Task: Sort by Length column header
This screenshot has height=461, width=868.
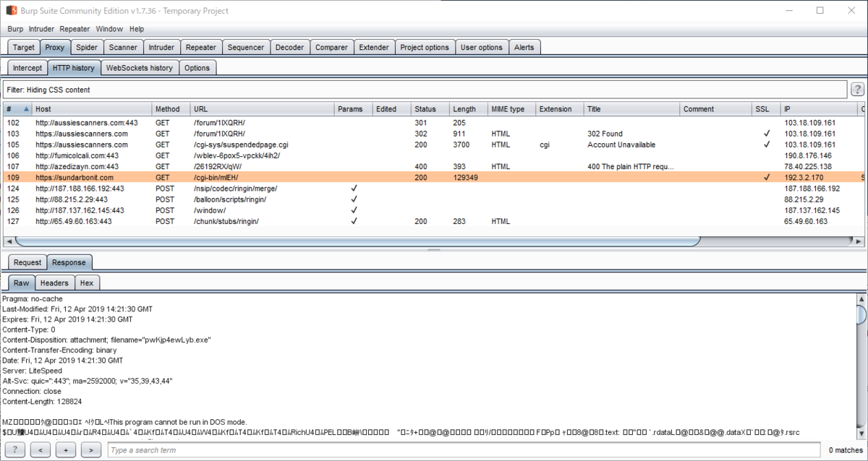Action: click(x=469, y=109)
